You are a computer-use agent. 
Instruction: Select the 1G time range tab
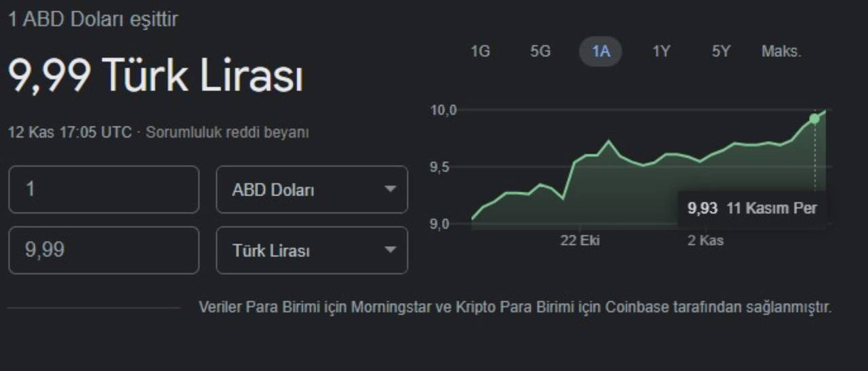480,52
